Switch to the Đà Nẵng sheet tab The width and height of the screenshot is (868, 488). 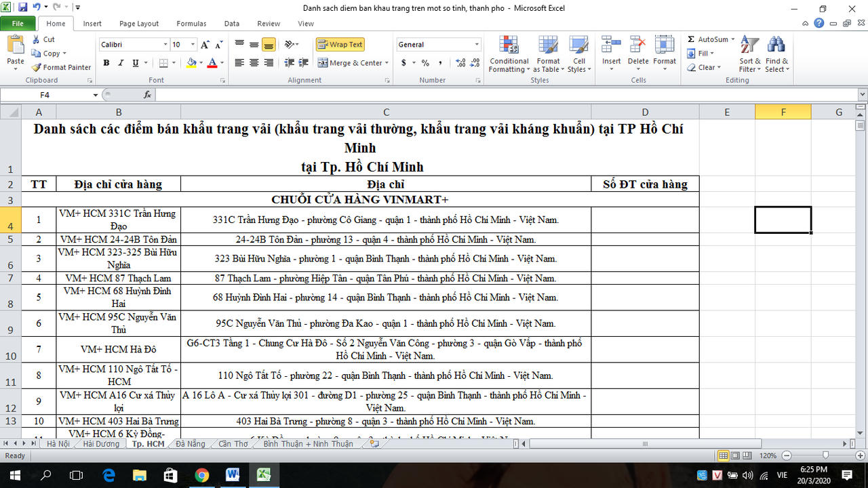[190, 444]
